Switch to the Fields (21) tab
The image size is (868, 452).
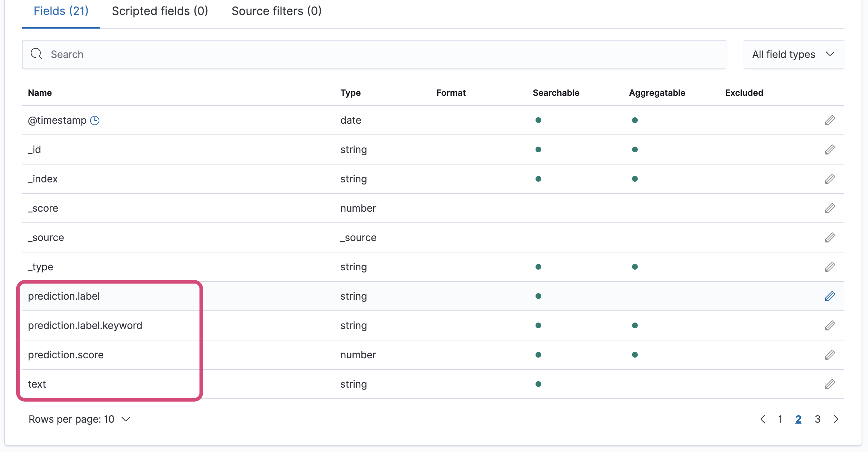click(61, 11)
